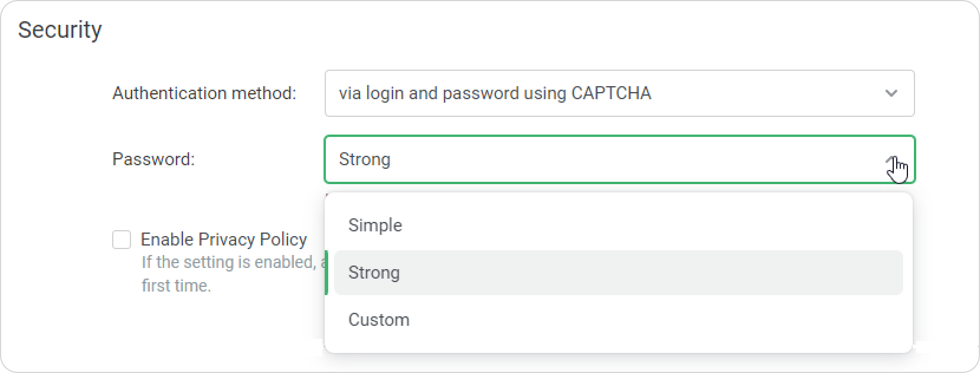Screen dimensions: 980x373
Task: Click the word Strong in the Password field
Action: 364,159
